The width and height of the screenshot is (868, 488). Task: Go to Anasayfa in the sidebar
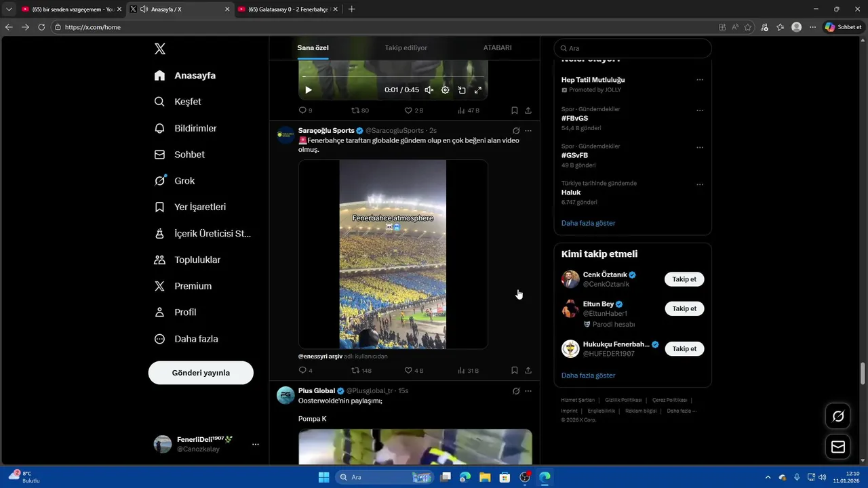point(185,75)
